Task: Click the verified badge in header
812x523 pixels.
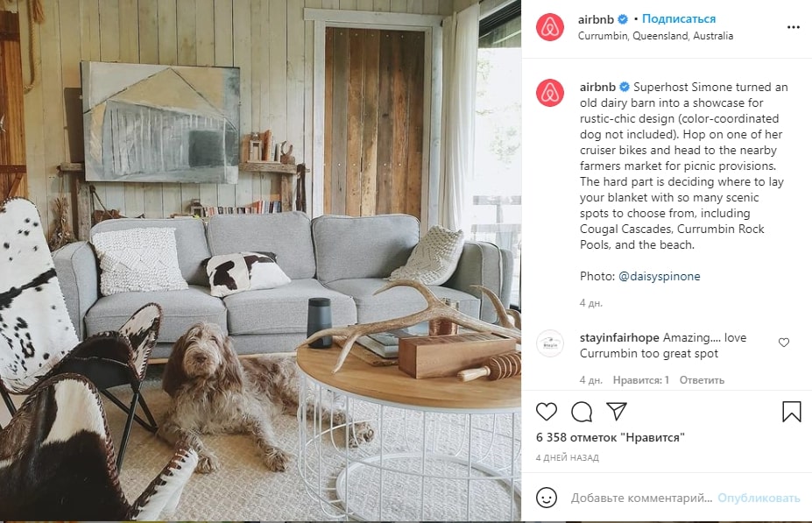Action: coord(623,19)
